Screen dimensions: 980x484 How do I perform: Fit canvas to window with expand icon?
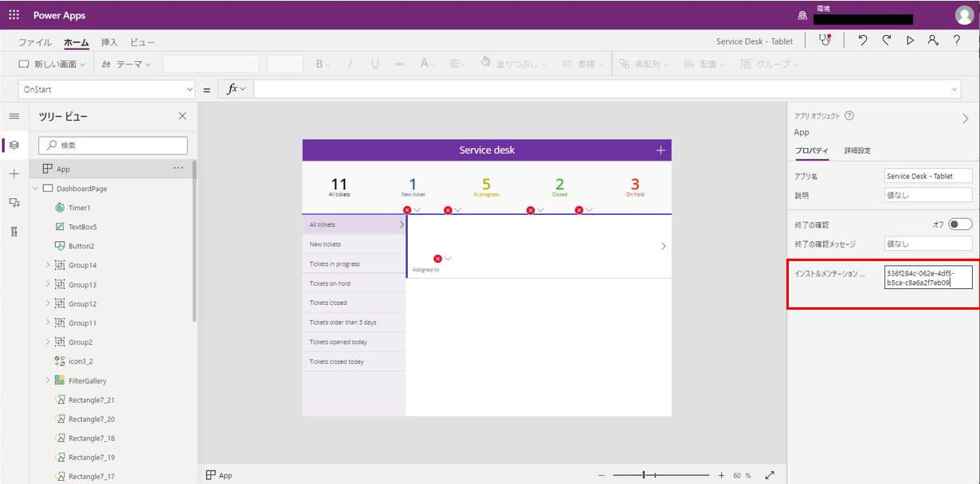coord(770,475)
